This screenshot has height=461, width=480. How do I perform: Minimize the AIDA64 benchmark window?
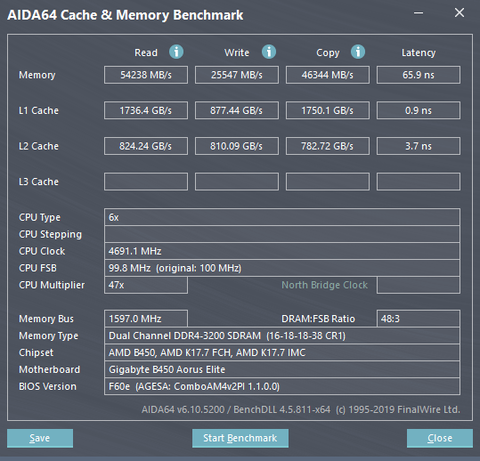418,13
